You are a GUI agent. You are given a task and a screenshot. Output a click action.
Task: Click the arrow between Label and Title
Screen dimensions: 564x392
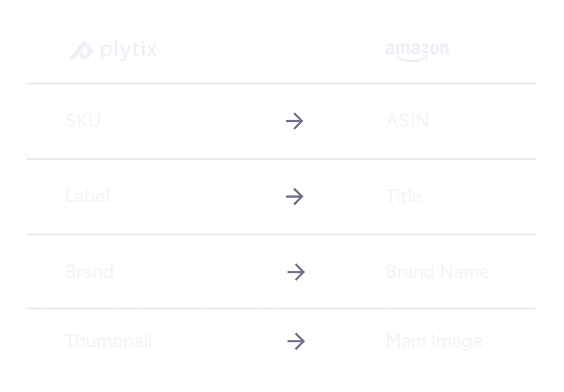coord(294,197)
